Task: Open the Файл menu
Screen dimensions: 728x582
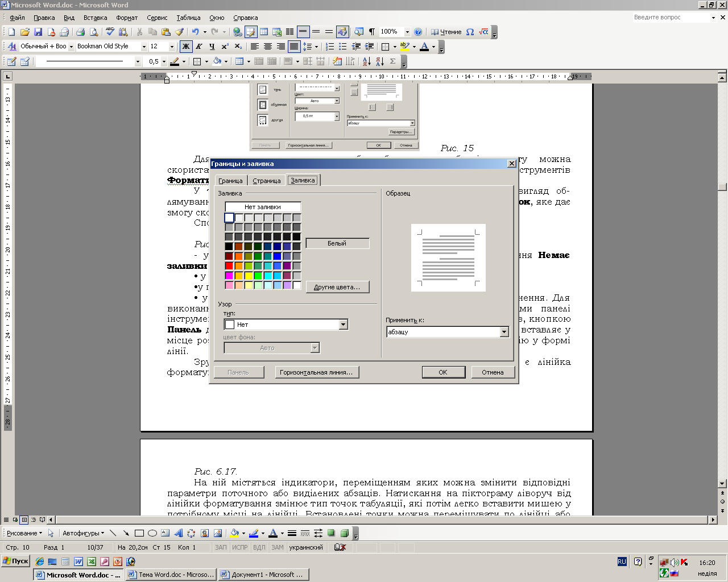Action: coord(17,18)
